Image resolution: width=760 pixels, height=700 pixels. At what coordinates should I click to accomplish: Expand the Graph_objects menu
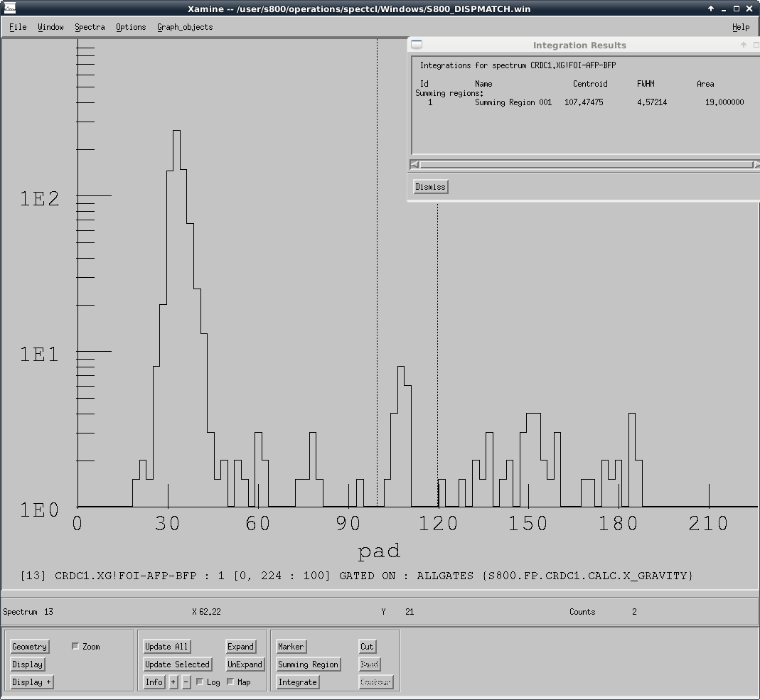[x=185, y=27]
